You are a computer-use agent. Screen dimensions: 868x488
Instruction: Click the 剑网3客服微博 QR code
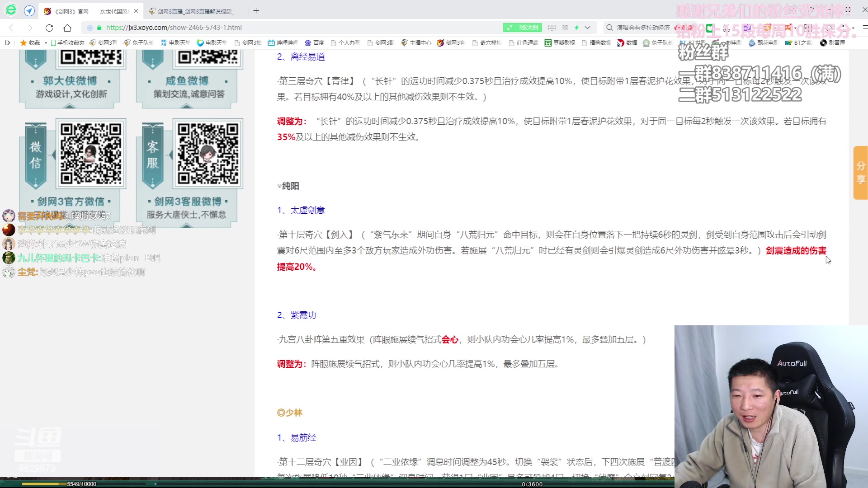(x=208, y=154)
